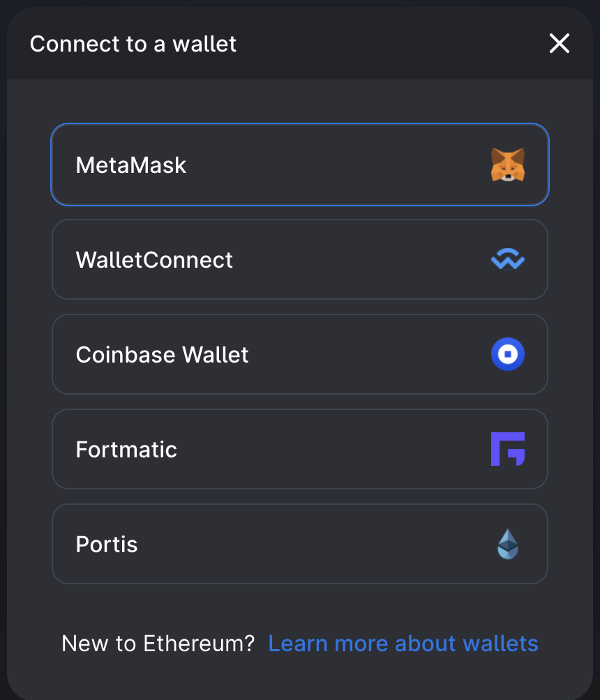Click the MetaMask fox icon
The width and height of the screenshot is (600, 700).
pyautogui.click(x=508, y=165)
